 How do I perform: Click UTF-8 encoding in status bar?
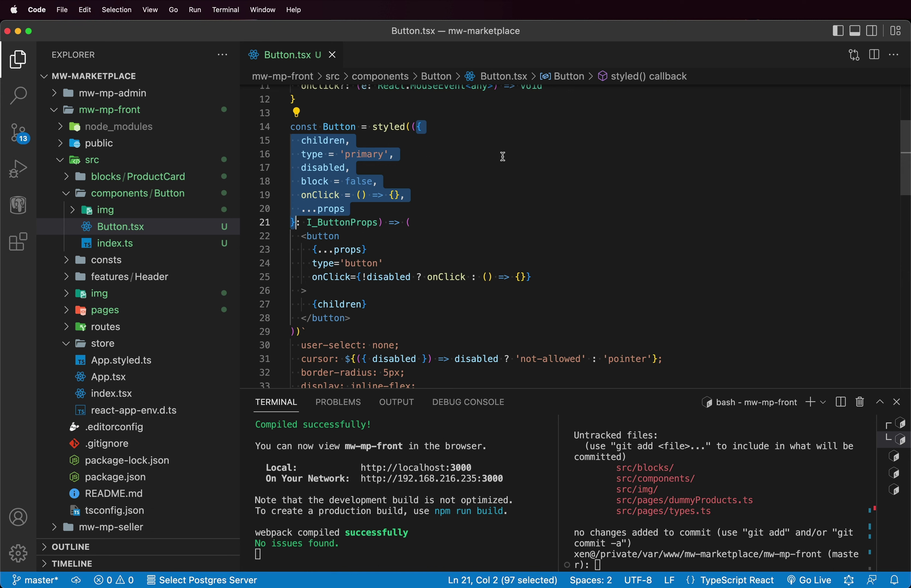pyautogui.click(x=638, y=580)
